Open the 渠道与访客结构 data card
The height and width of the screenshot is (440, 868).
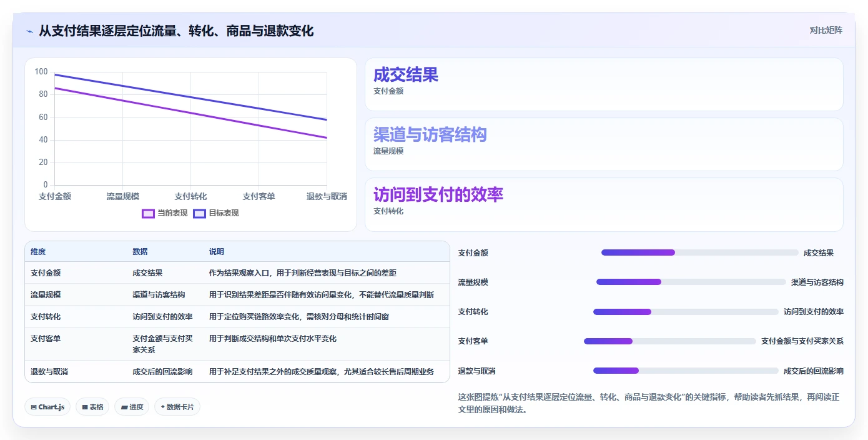[604, 144]
